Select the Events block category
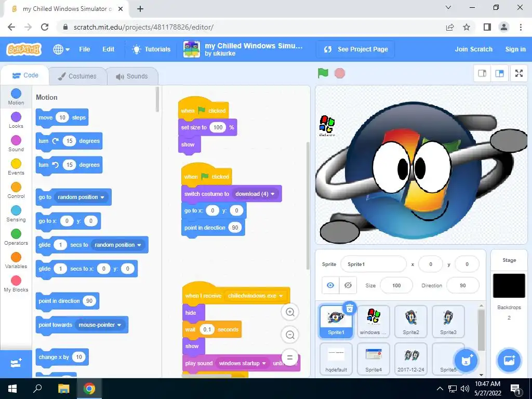This screenshot has width=532, height=399. 16,167
